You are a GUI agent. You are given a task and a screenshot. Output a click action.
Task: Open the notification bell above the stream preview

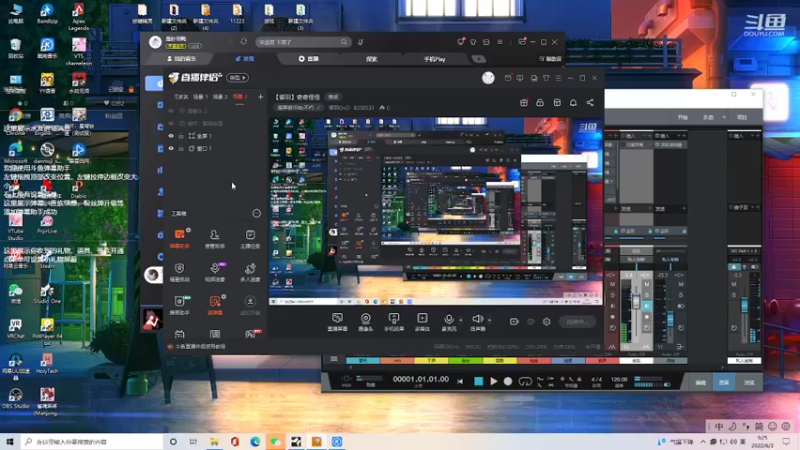click(573, 103)
